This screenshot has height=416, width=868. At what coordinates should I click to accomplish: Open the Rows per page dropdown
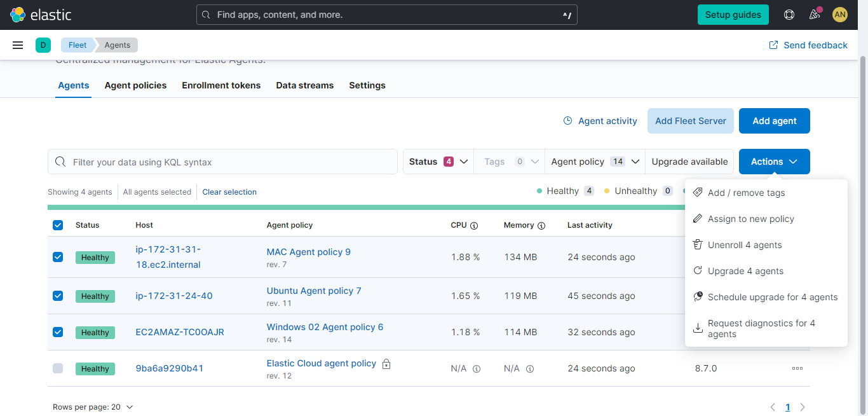tap(93, 407)
